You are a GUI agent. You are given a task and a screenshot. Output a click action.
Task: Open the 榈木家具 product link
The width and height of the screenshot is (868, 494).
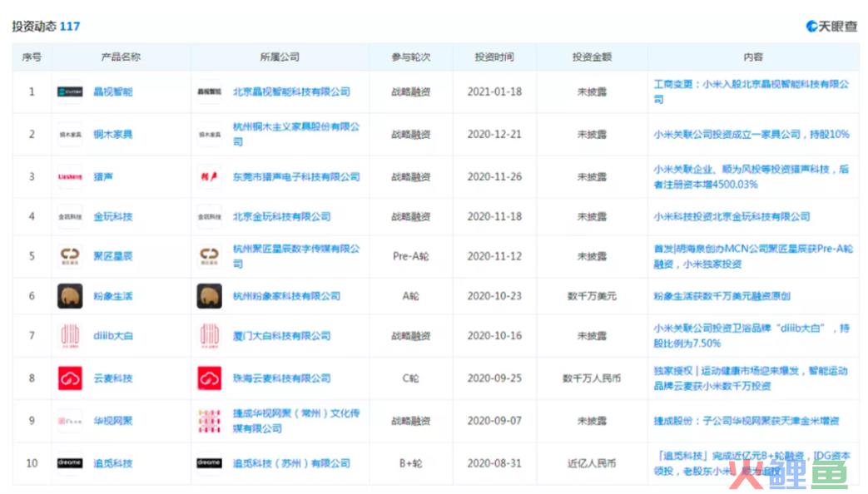click(113, 135)
